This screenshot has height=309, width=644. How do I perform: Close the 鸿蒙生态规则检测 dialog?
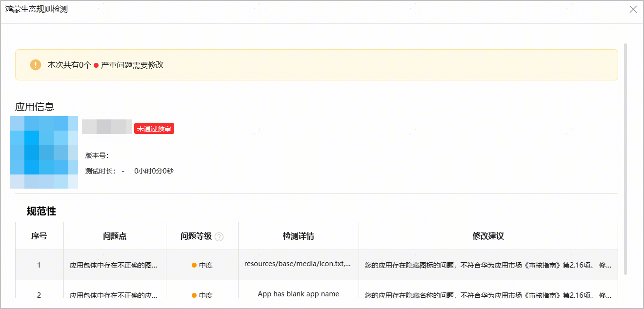(x=633, y=9)
